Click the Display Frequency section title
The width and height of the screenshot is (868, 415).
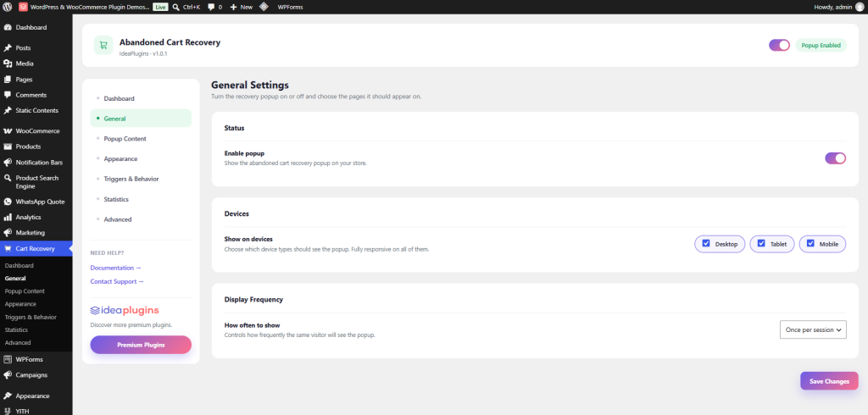point(253,299)
